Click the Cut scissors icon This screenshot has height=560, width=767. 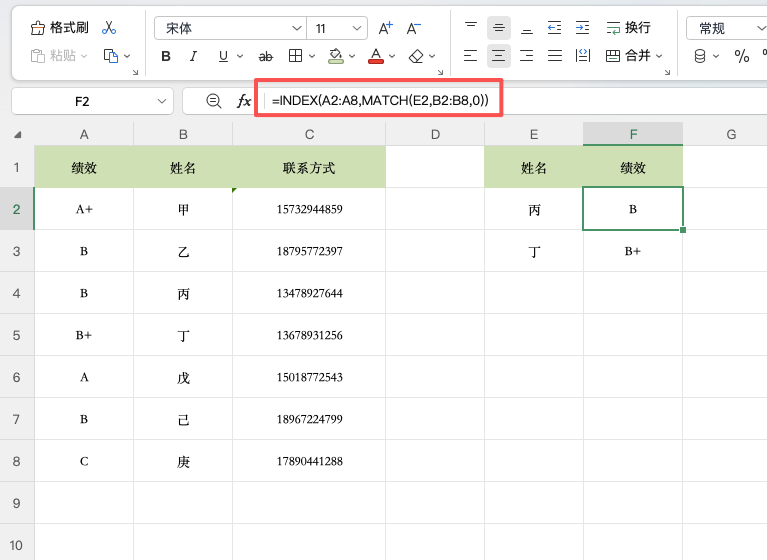click(109, 28)
